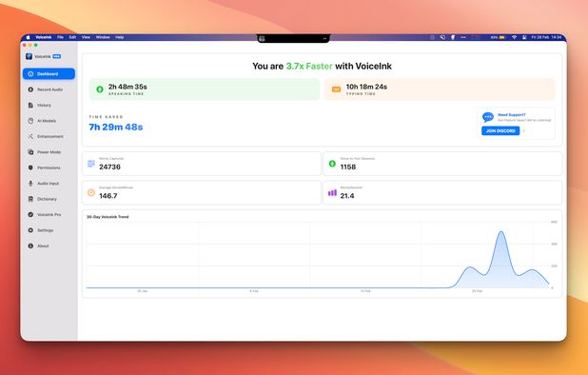Click the green microphone icon beside 1158

(x=332, y=164)
